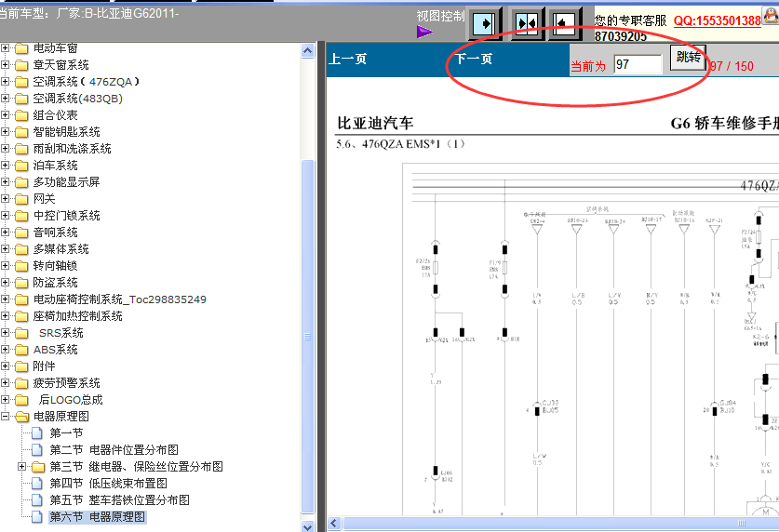Click the ABS系统 folder icon
The image size is (779, 532).
[21, 350]
